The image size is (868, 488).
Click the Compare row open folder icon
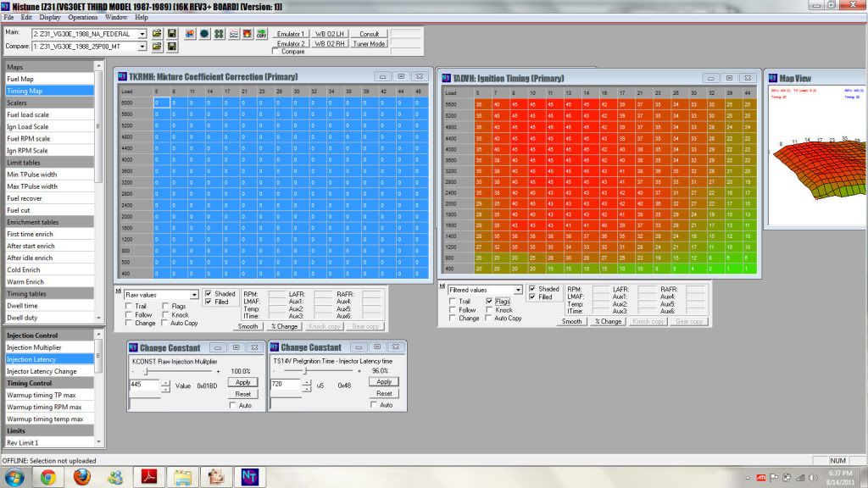click(x=157, y=47)
